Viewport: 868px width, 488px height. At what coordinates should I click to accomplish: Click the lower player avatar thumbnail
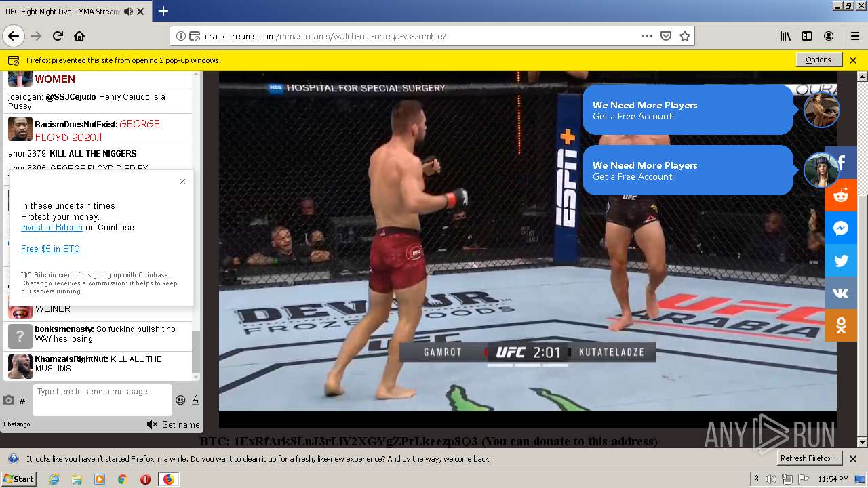pyautogui.click(x=821, y=170)
